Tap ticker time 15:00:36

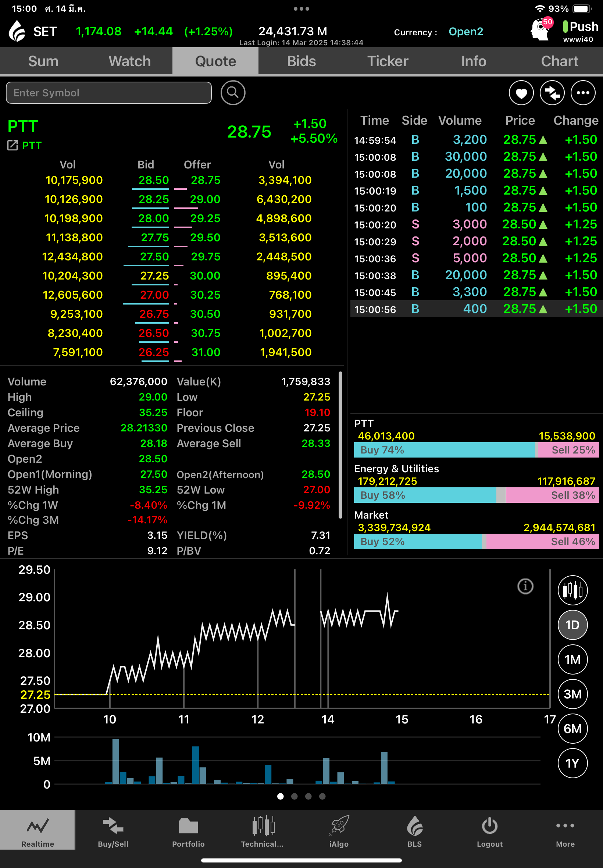point(375,259)
